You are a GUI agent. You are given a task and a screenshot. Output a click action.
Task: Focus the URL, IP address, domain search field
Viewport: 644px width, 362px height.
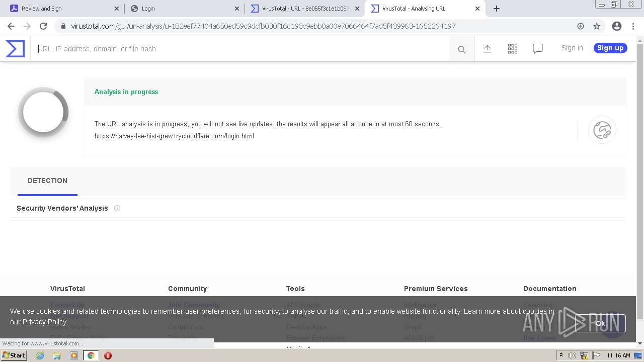[x=239, y=49]
